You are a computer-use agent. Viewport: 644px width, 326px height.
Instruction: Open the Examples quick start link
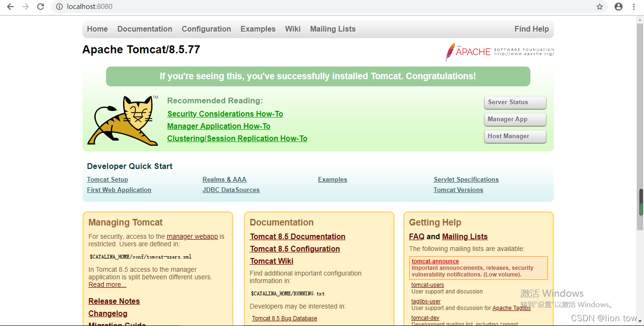332,179
